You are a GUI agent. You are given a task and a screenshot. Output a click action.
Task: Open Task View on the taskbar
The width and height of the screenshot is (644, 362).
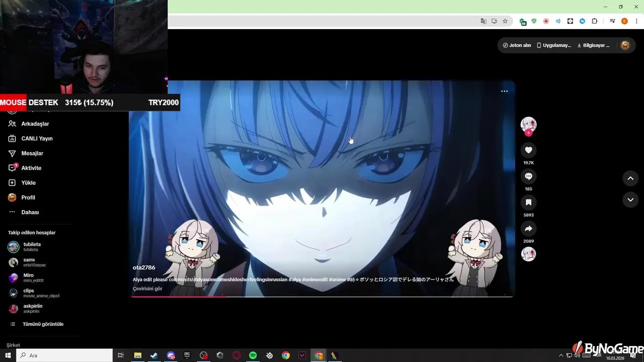[x=121, y=355]
